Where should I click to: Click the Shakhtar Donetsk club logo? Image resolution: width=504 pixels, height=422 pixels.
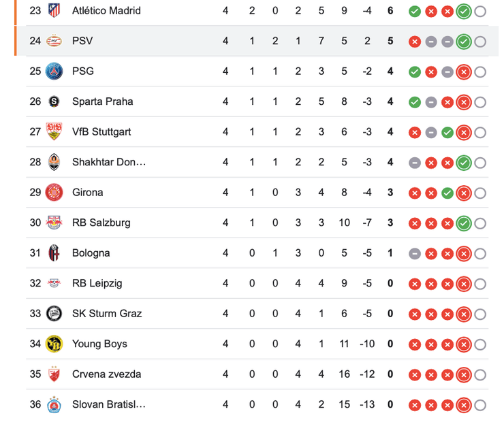54,162
